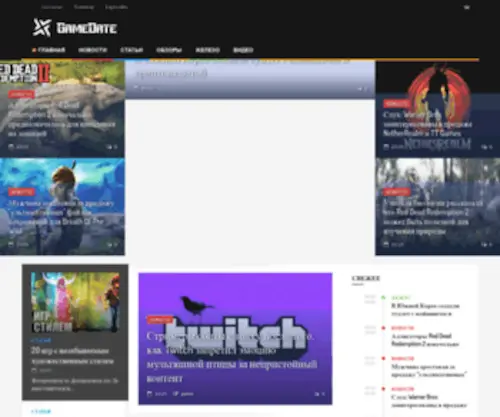Open the ОБЗОРЫ menu item
This screenshot has width=500, height=417.
[169, 50]
